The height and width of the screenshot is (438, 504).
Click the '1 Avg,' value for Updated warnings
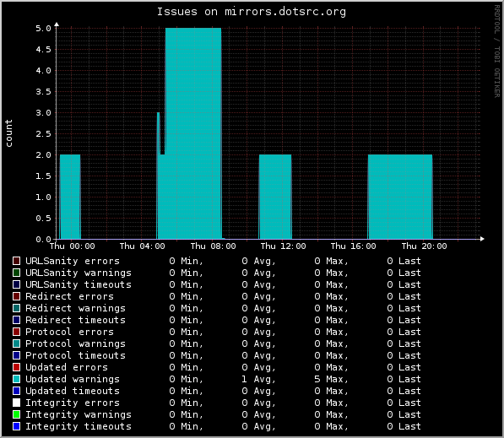258,379
